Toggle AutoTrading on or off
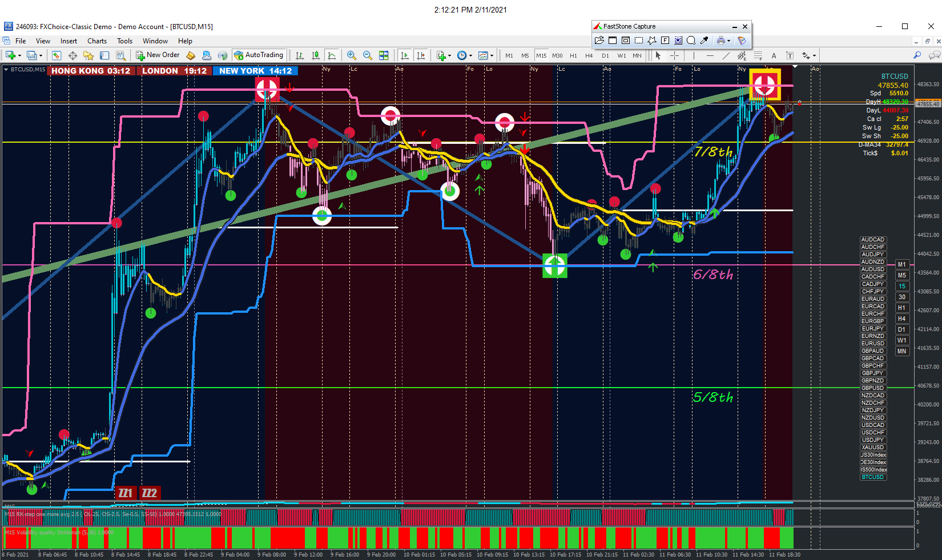The image size is (942, 560). [259, 55]
